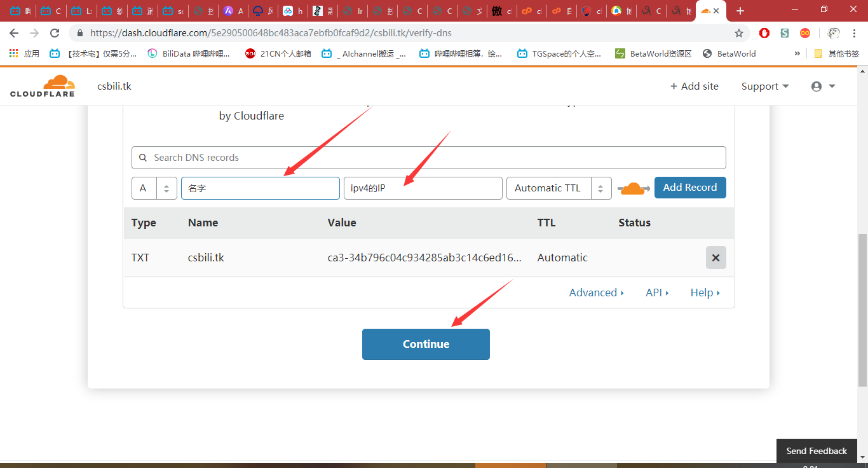Open the apps shortcut in bookmarks bar
868x468 pixels.
coord(24,54)
